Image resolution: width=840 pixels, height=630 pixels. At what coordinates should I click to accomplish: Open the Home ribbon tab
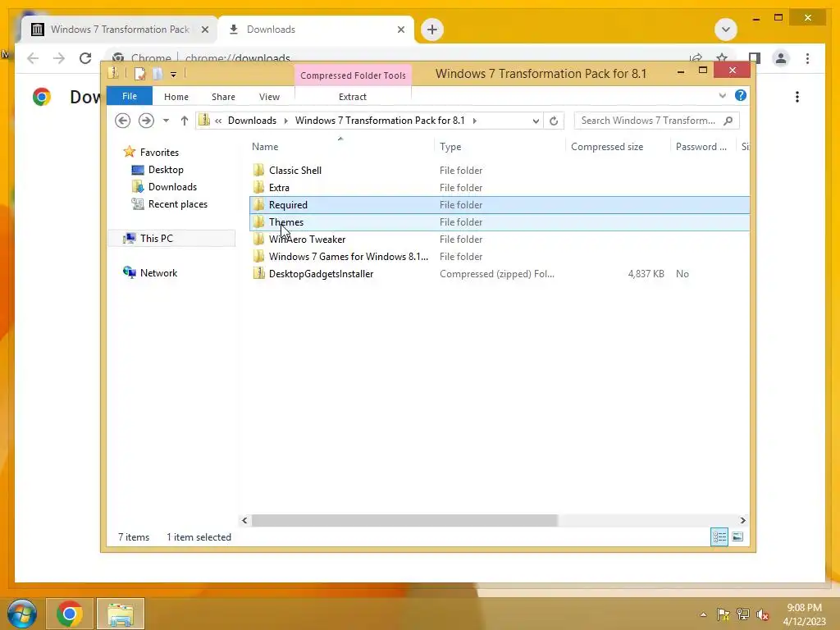[176, 97]
